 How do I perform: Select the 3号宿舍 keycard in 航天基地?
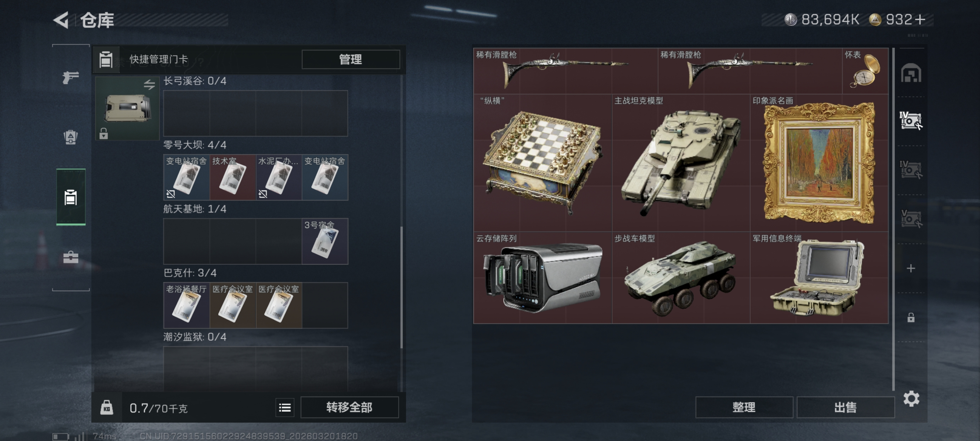click(325, 241)
